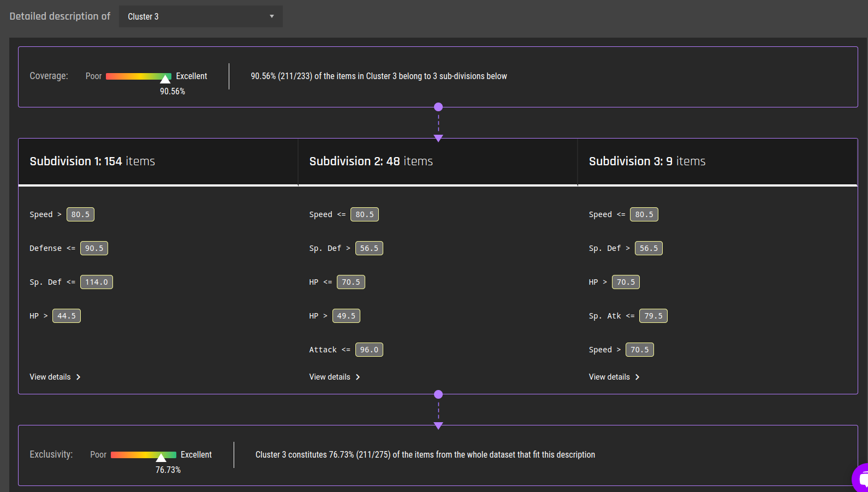
Task: Click Subdivision 1 Speed value 80.5
Action: (x=80, y=214)
